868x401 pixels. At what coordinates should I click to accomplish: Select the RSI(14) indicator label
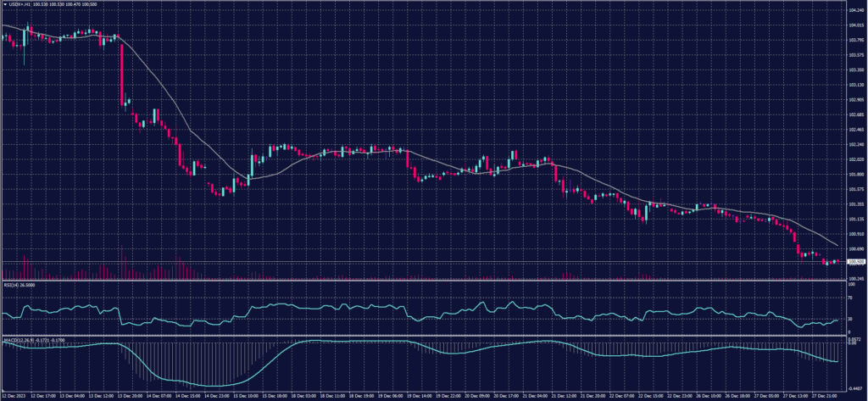click(x=16, y=286)
